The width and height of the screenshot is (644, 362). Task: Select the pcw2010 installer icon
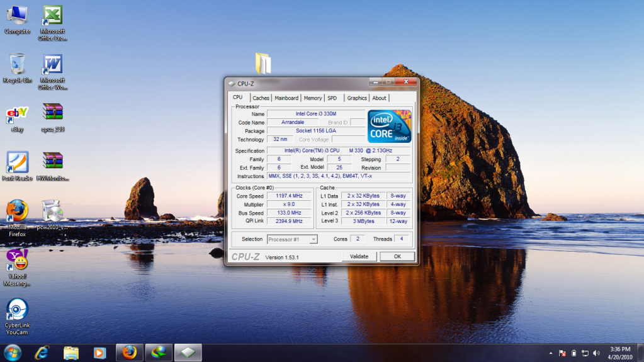coord(53,215)
